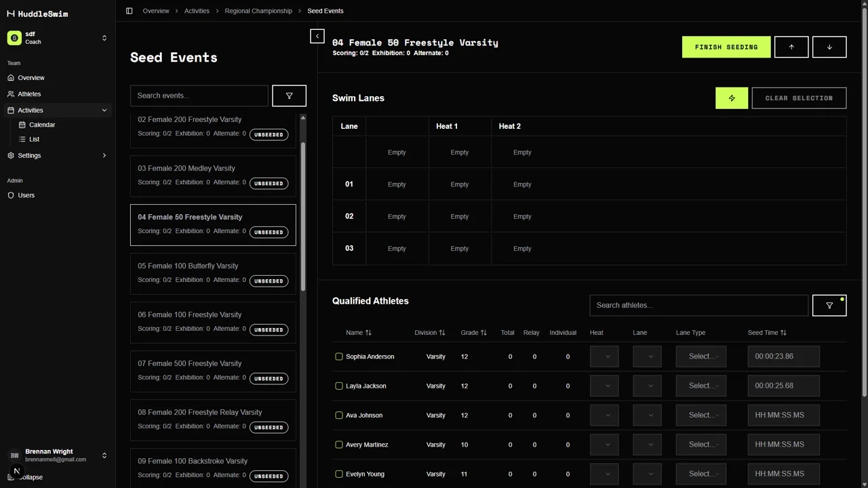The width and height of the screenshot is (868, 488).
Task: Open the Athletes section via people icon
Action: coord(10,94)
